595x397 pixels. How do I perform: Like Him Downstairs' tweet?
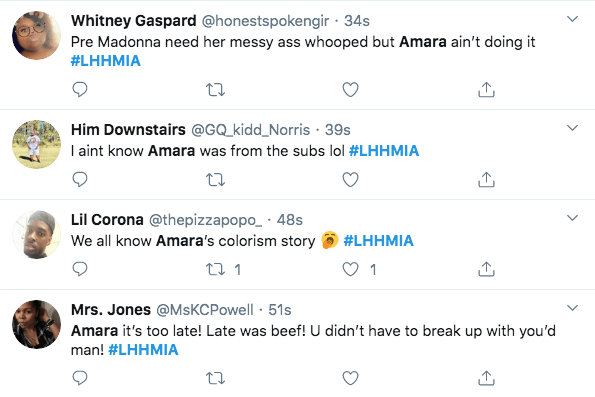[350, 180]
